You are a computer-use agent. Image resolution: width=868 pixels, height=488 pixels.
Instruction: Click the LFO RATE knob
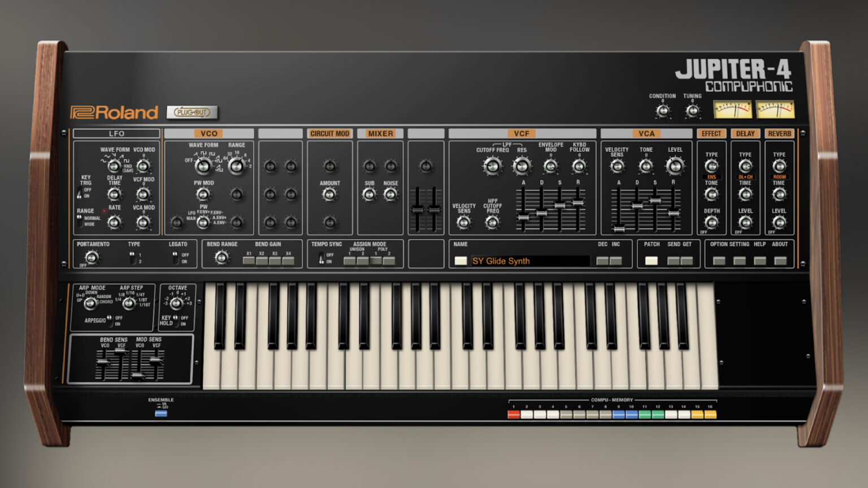114,222
